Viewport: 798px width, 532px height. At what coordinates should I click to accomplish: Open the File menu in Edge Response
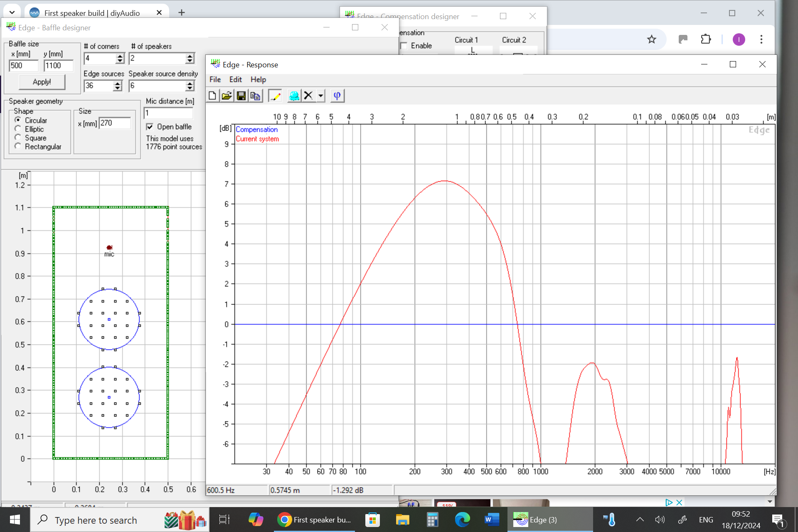(215, 79)
